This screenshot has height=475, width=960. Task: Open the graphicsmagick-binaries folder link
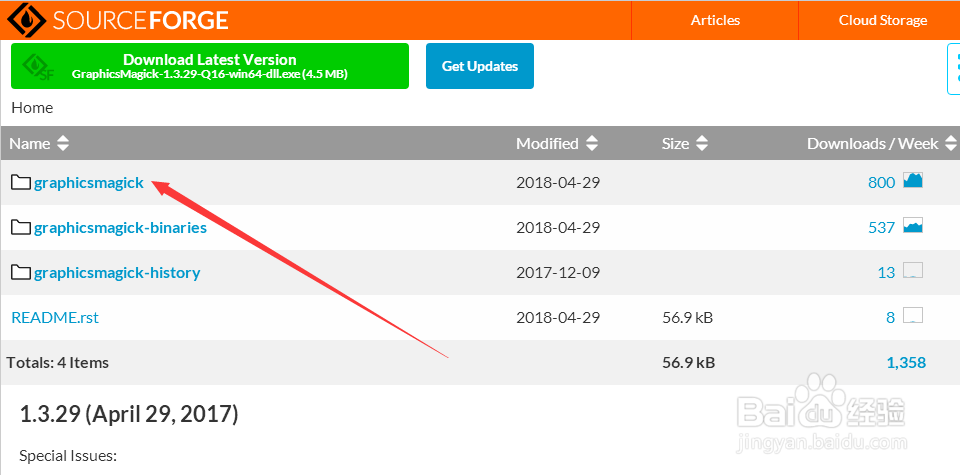point(121,228)
